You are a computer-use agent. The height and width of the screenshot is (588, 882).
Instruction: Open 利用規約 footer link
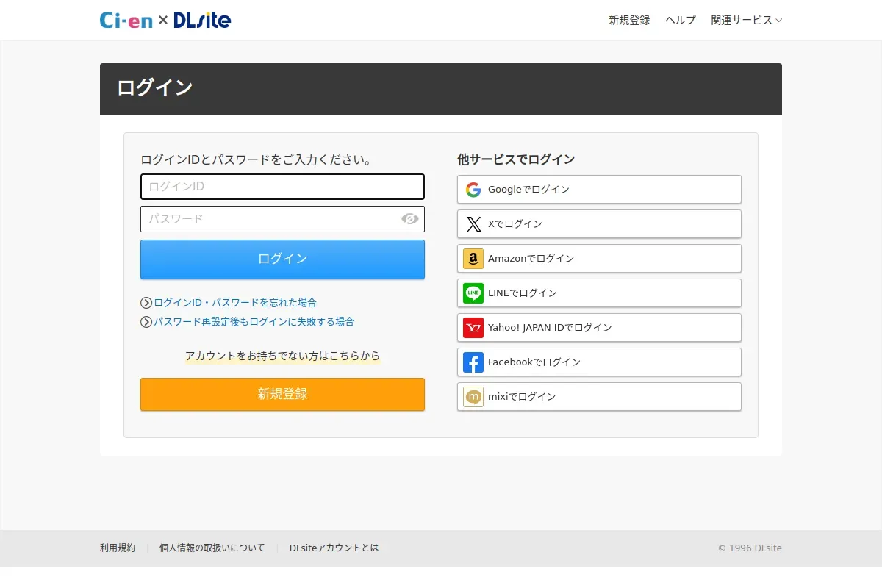pos(118,548)
